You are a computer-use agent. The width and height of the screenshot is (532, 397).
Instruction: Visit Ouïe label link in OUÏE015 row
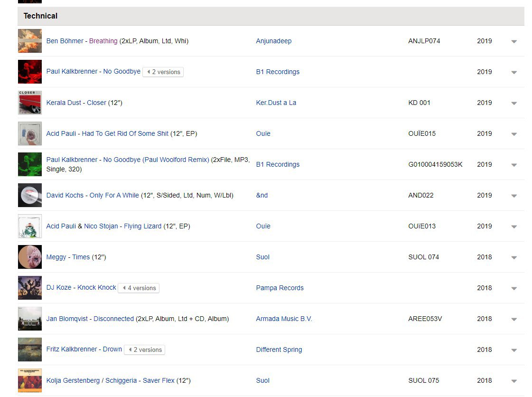(x=263, y=134)
